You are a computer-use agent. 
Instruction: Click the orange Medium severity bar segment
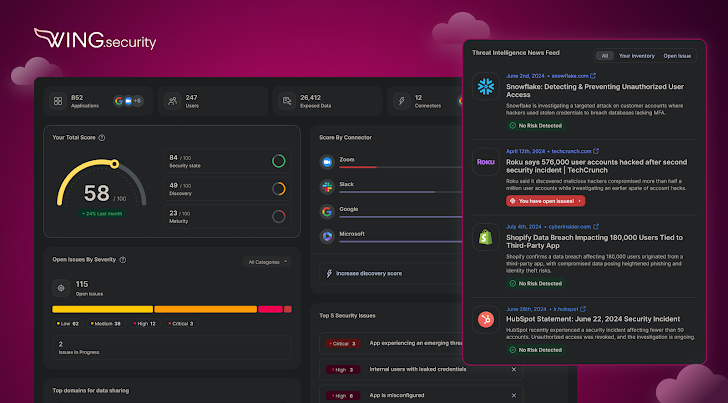pos(206,309)
